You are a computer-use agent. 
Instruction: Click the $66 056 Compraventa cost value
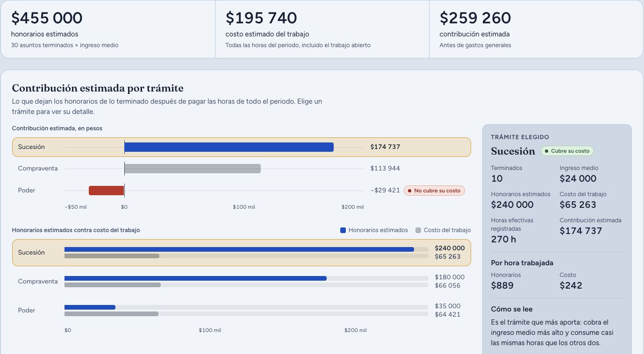[x=448, y=286]
